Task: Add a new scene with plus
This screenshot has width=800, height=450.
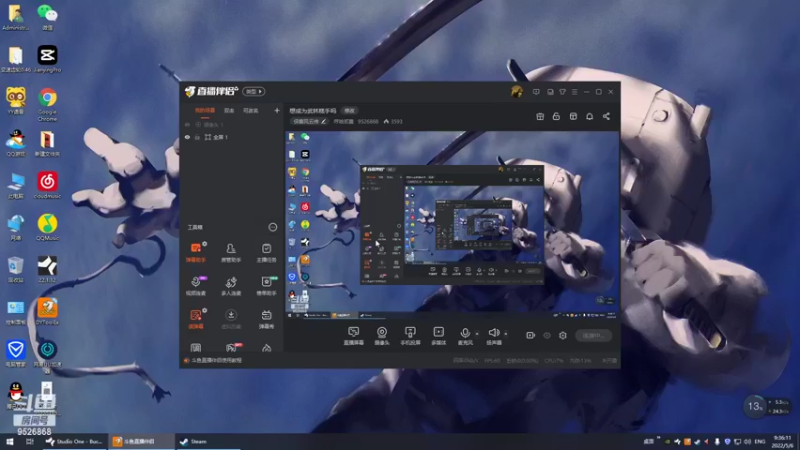Action: (x=277, y=110)
